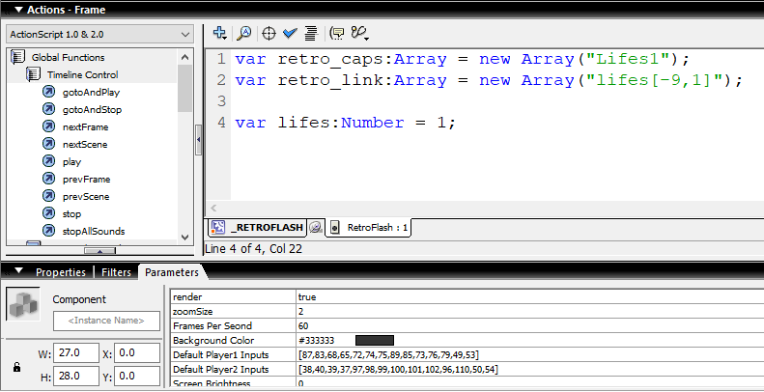Select the stop action icon

click(48, 213)
